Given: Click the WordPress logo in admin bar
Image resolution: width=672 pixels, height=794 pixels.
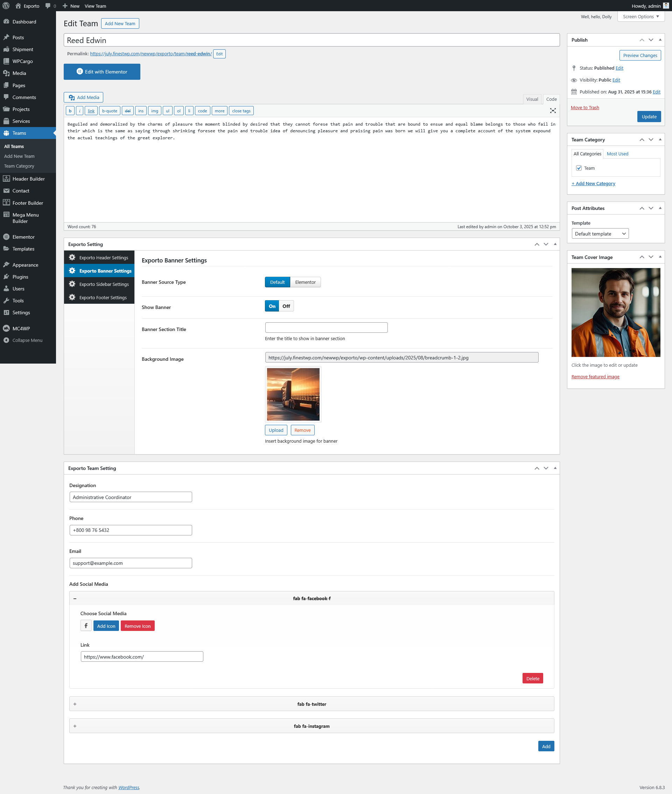Looking at the screenshot, I should pyautogui.click(x=6, y=6).
